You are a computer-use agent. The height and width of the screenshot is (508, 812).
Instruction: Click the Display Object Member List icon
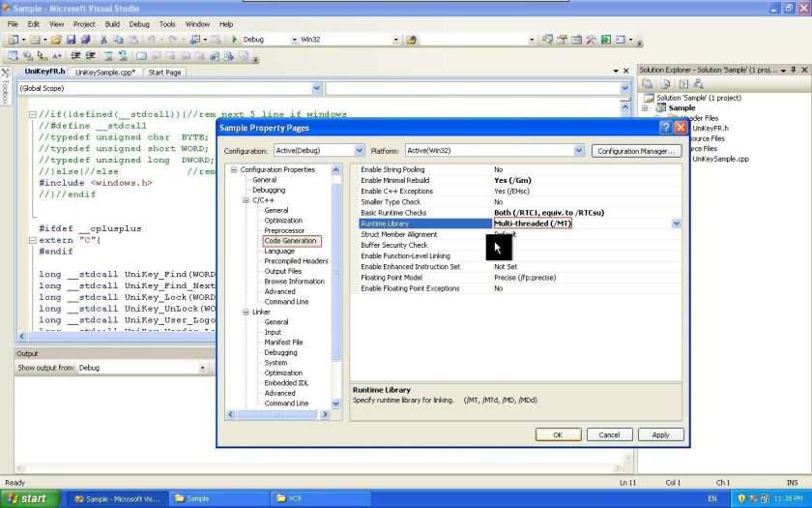coord(13,55)
